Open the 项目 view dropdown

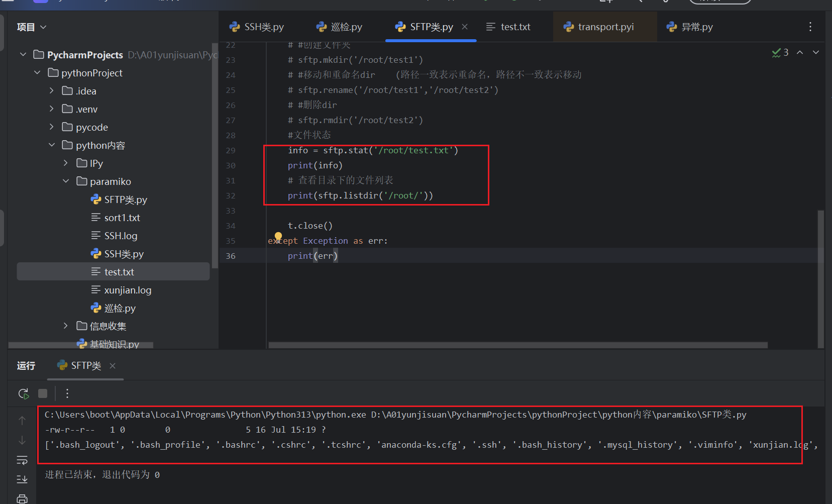pos(44,27)
